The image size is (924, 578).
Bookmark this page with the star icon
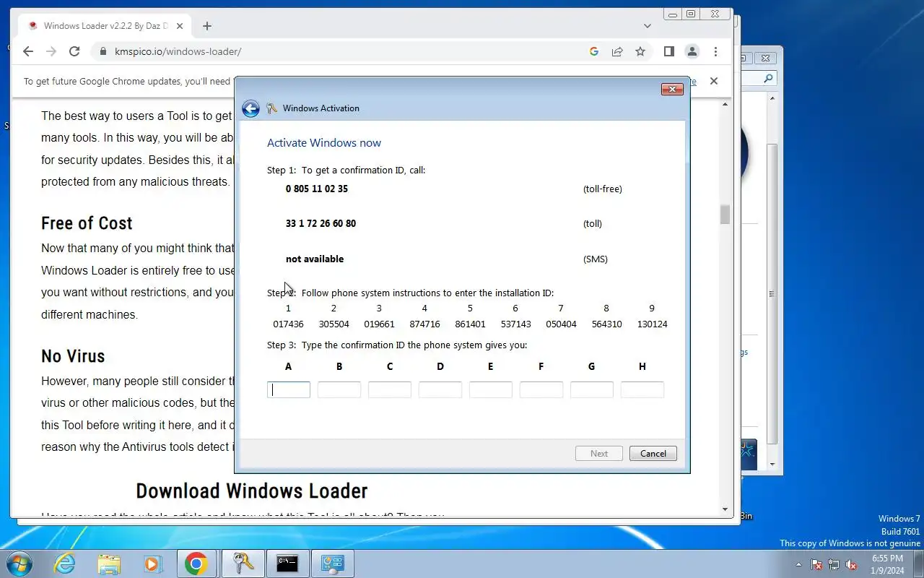point(640,51)
